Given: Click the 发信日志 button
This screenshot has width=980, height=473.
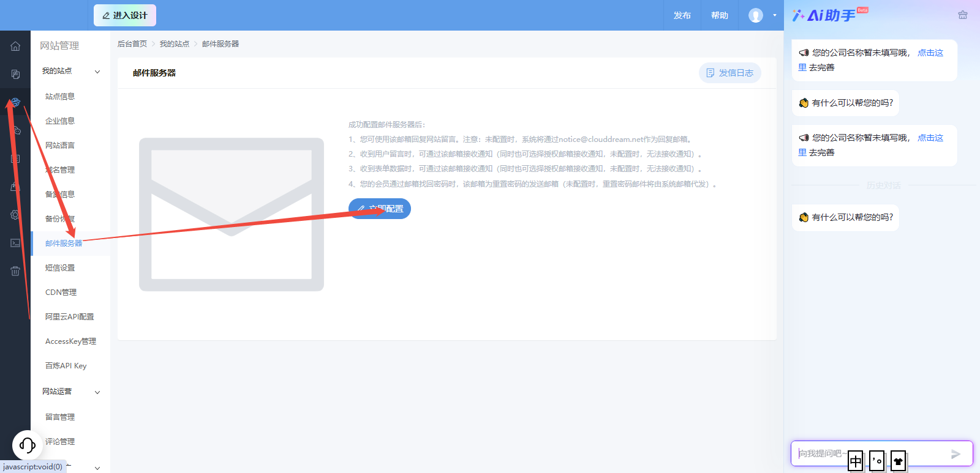Looking at the screenshot, I should (730, 73).
